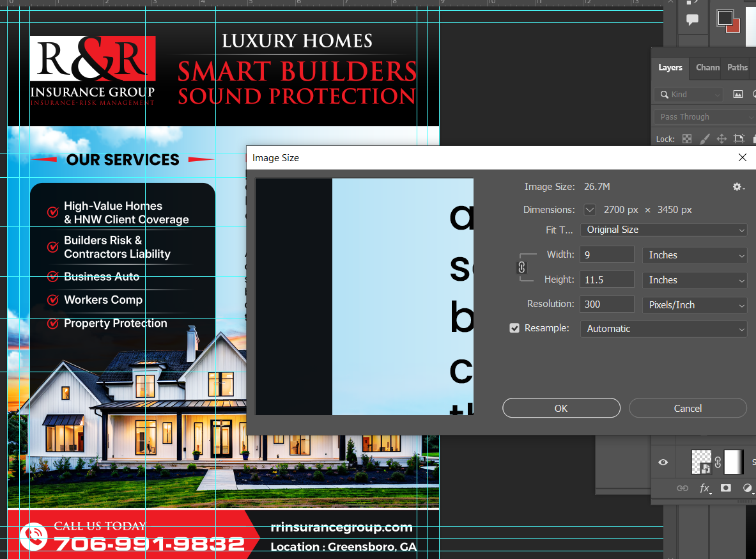Click the gradient layer mask thumbnail
Viewport: 756px width, 559px height.
coord(734,462)
